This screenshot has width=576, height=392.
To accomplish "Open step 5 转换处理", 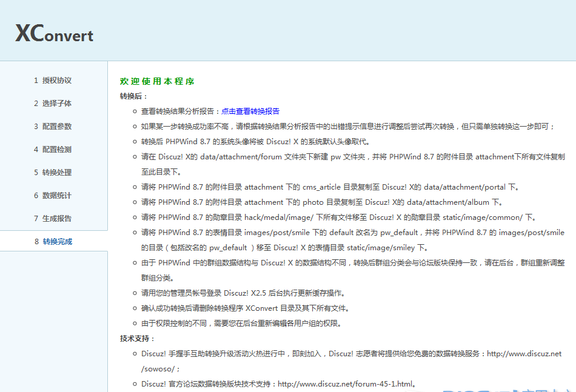I will pyautogui.click(x=53, y=172).
